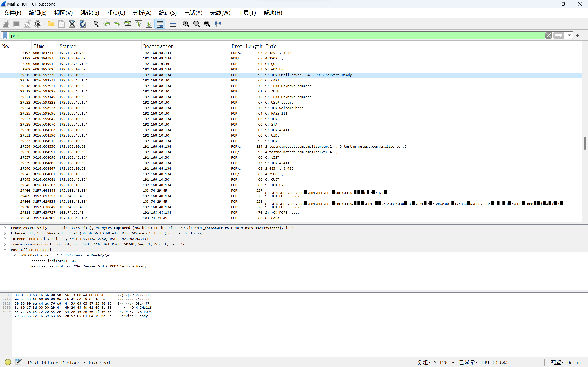Reload the capture file

pyautogui.click(x=83, y=24)
